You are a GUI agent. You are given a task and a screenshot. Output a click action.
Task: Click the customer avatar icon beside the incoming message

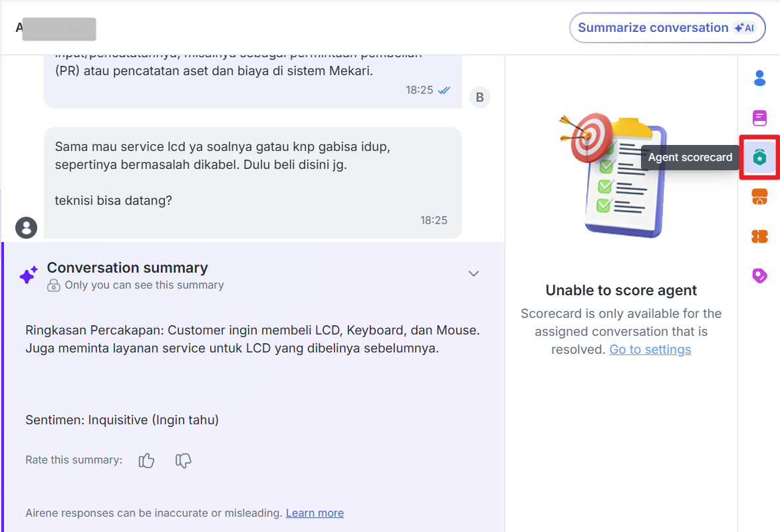click(27, 228)
